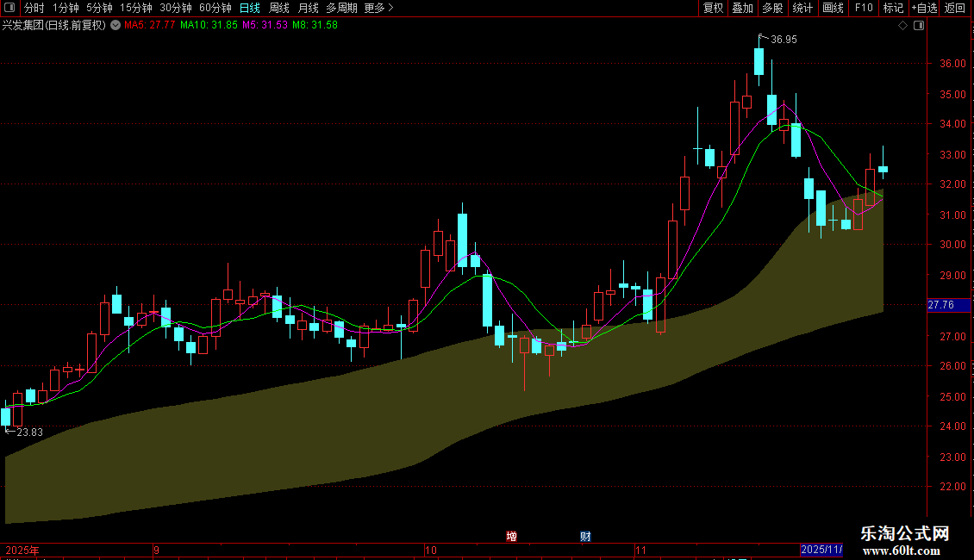Click the 10 month label on time axis
The width and height of the screenshot is (974, 560).
(x=430, y=550)
